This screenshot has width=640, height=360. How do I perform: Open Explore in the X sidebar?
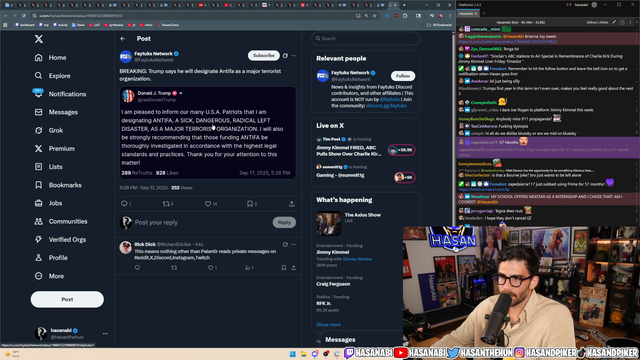pyautogui.click(x=53, y=76)
